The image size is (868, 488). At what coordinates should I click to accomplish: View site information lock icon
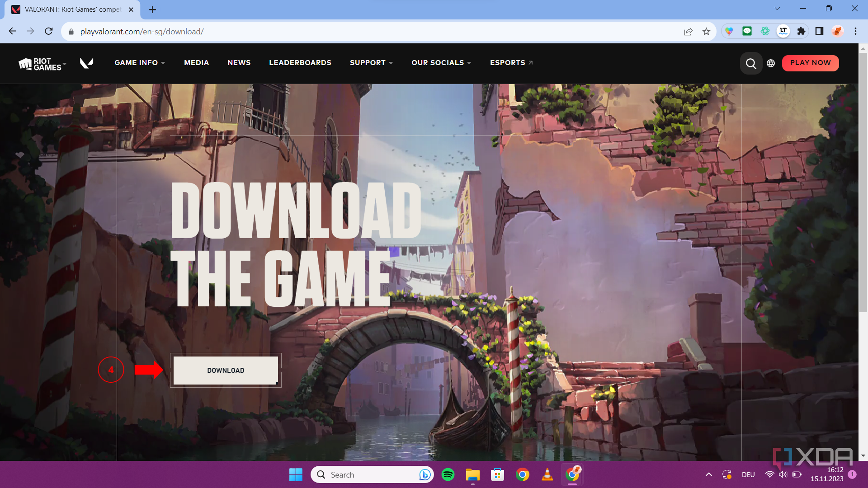(71, 32)
